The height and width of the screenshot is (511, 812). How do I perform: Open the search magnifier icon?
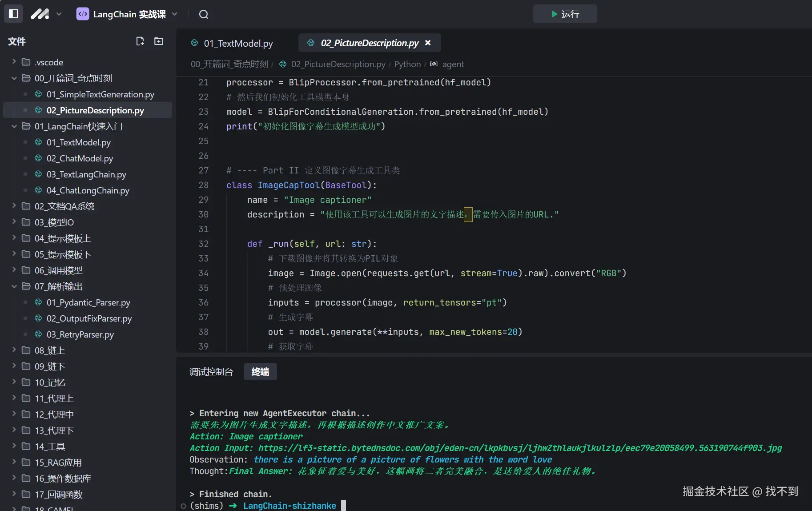tap(204, 14)
